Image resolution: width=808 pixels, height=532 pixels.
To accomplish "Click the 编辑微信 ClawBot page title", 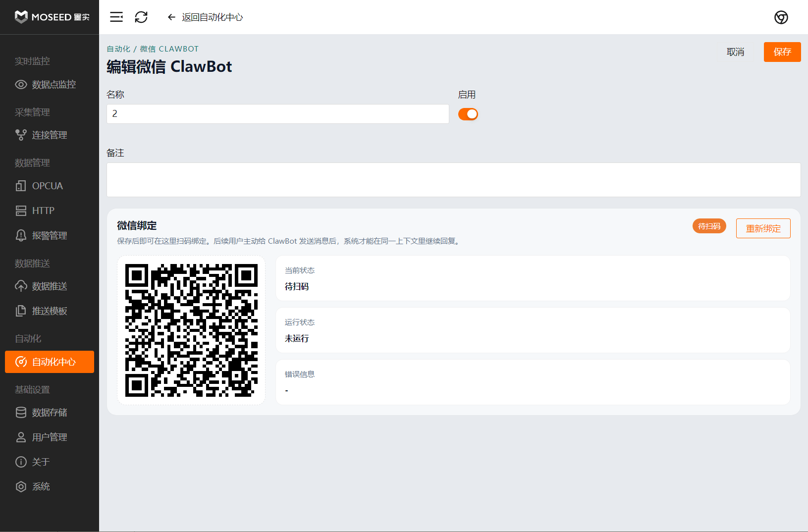I will (x=169, y=67).
